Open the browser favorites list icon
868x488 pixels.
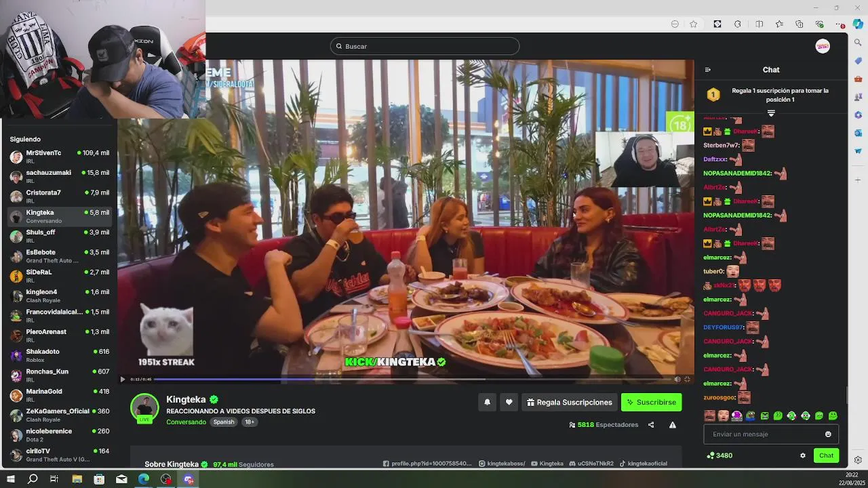(x=779, y=24)
